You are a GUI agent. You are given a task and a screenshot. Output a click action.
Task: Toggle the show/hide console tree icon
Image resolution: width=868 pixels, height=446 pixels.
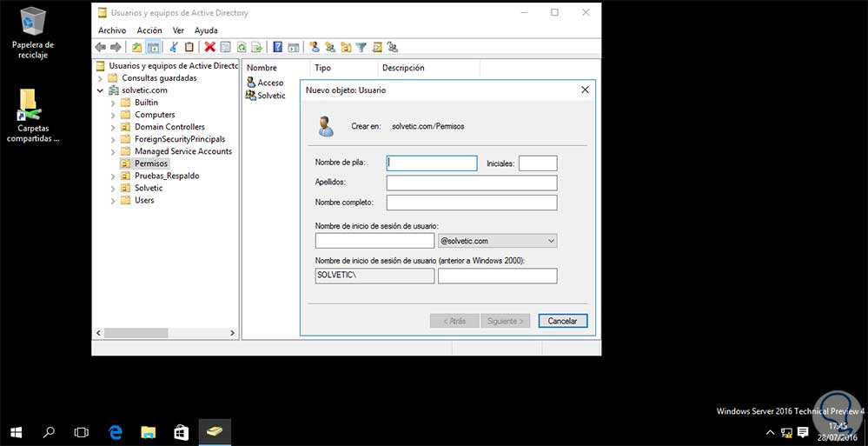point(153,47)
